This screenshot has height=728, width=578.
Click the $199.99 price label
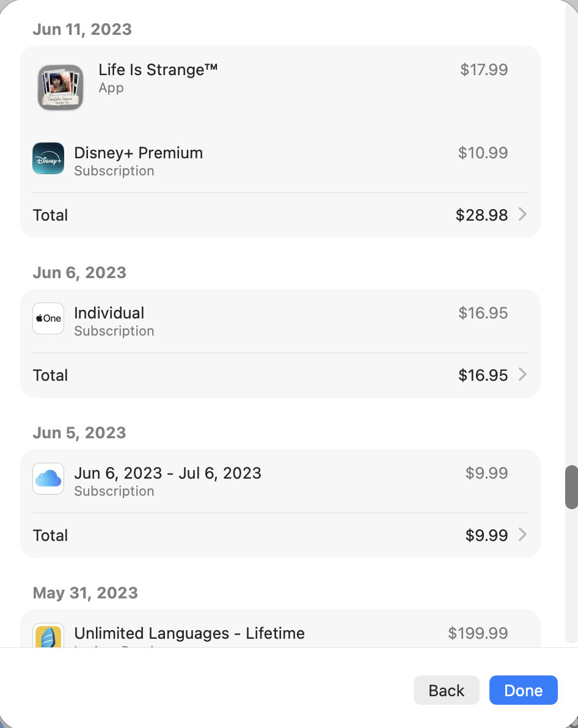(478, 633)
